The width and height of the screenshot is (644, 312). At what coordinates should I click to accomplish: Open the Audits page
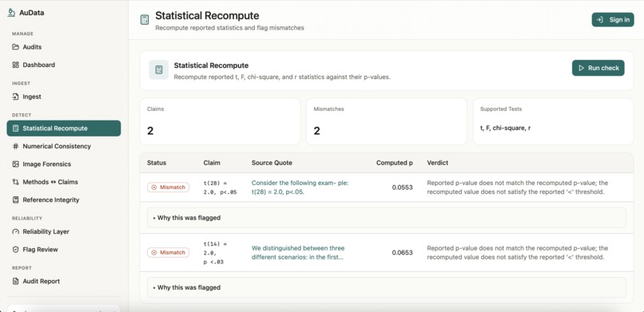point(64,47)
